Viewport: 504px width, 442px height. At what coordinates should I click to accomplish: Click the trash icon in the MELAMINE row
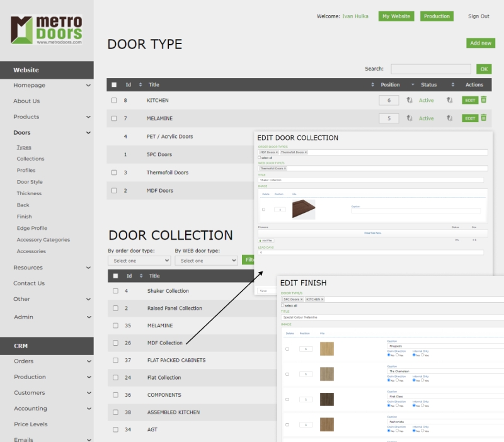[x=484, y=118]
